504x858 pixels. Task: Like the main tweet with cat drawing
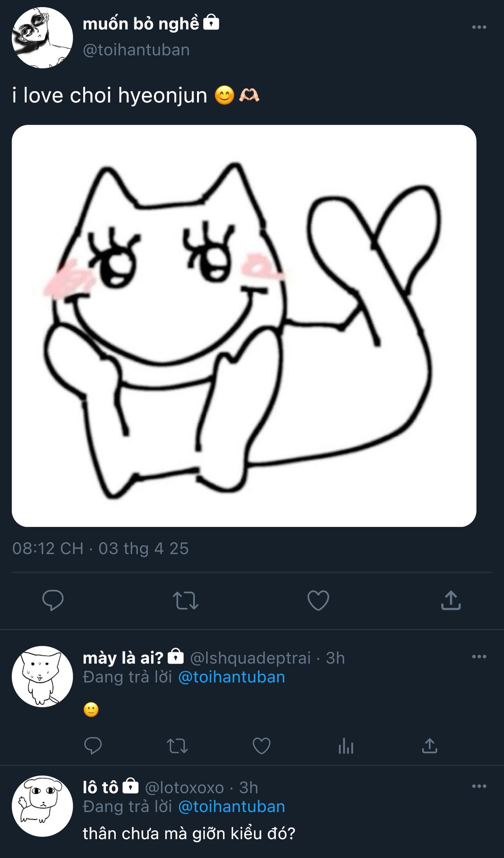318,600
